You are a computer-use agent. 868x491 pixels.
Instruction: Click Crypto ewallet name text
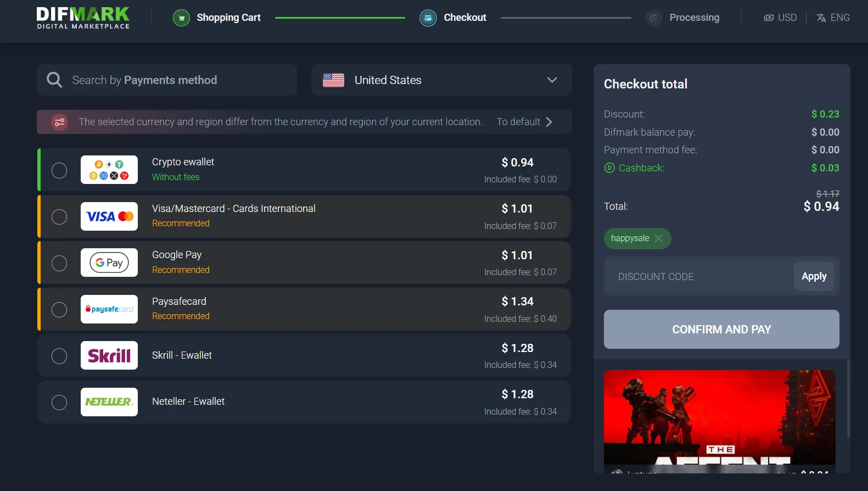coord(183,162)
